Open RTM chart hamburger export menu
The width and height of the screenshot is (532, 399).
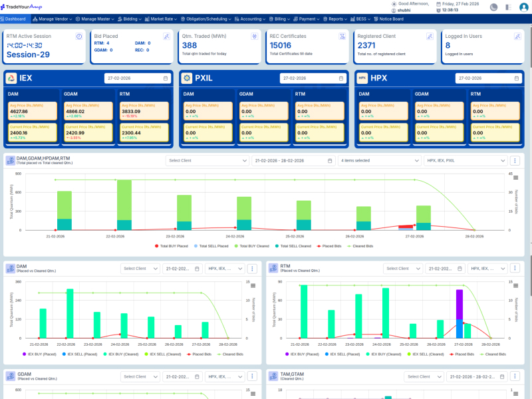pyautogui.click(x=516, y=286)
